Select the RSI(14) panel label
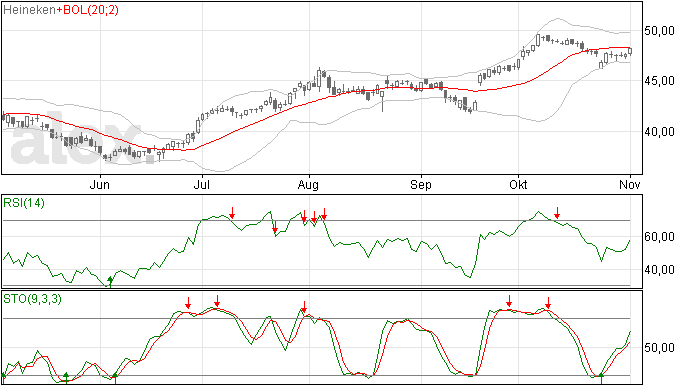 [24, 203]
